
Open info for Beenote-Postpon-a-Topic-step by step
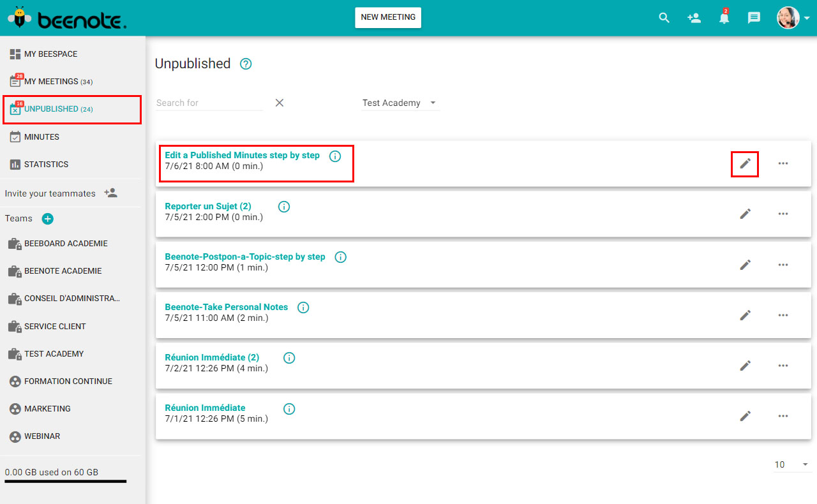point(341,257)
